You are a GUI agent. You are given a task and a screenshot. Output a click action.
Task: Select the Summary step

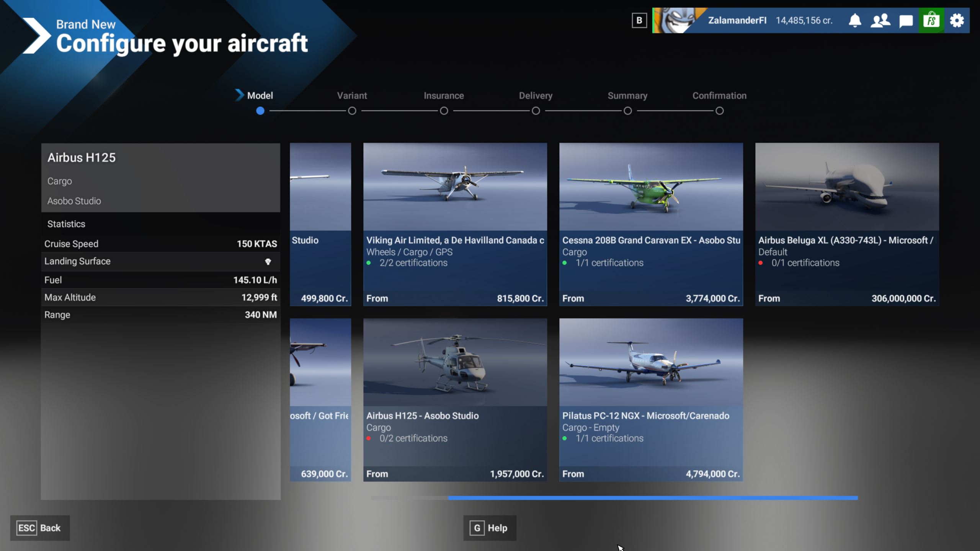click(627, 96)
